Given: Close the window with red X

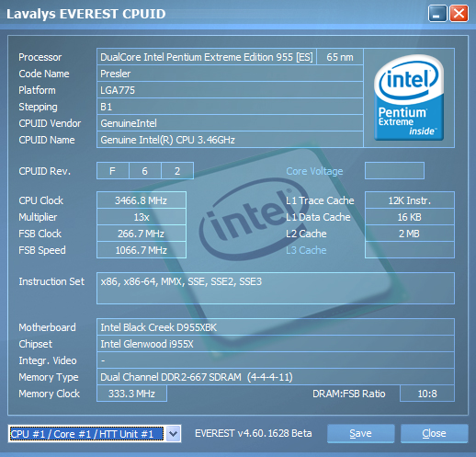Looking at the screenshot, I should coord(459,14).
